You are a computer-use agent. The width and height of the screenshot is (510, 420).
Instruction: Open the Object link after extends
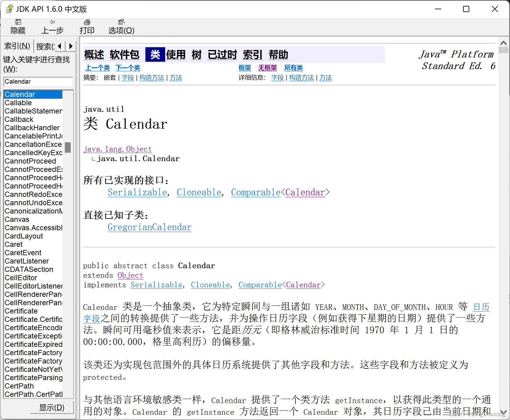point(130,275)
